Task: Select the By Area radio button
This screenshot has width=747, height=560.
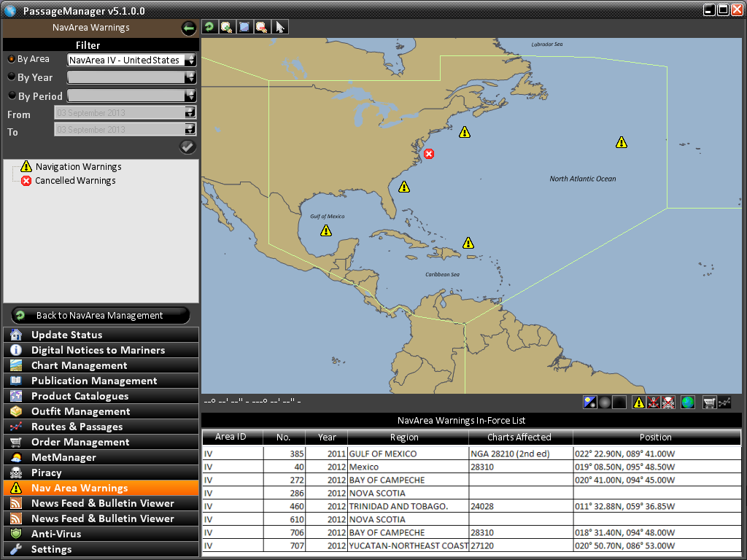Action: (12, 59)
